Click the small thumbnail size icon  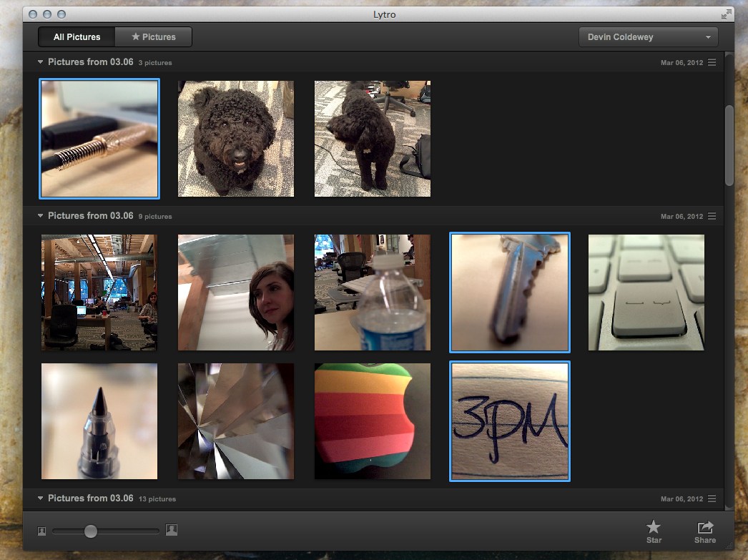click(x=42, y=531)
